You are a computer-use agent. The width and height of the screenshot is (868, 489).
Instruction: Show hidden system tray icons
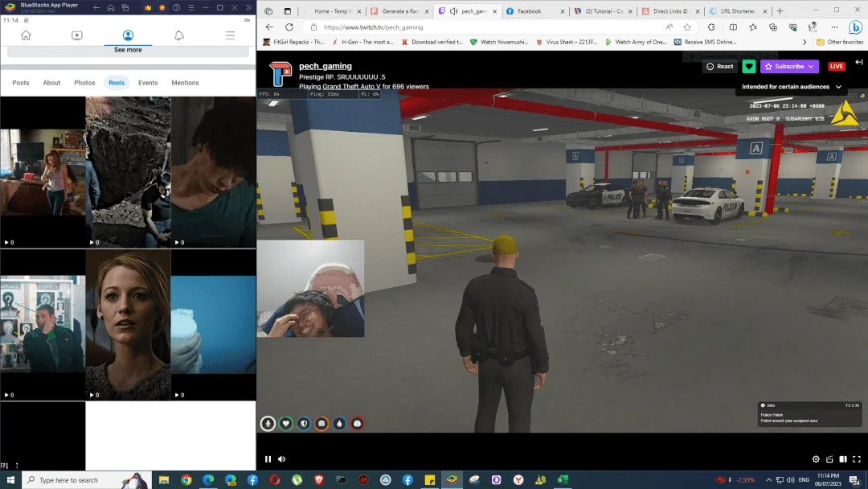point(769,479)
